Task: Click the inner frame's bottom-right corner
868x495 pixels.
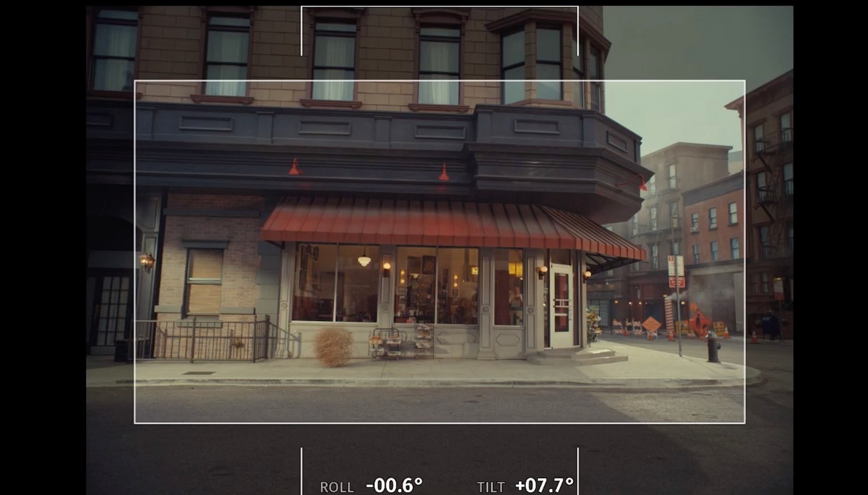Action: coord(745,423)
